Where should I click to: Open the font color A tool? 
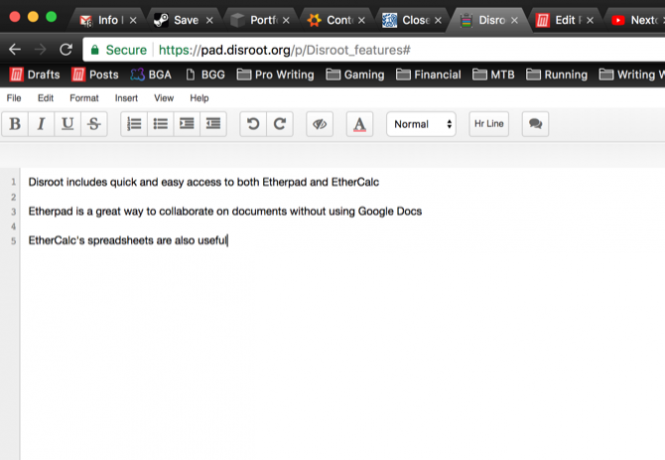(360, 124)
